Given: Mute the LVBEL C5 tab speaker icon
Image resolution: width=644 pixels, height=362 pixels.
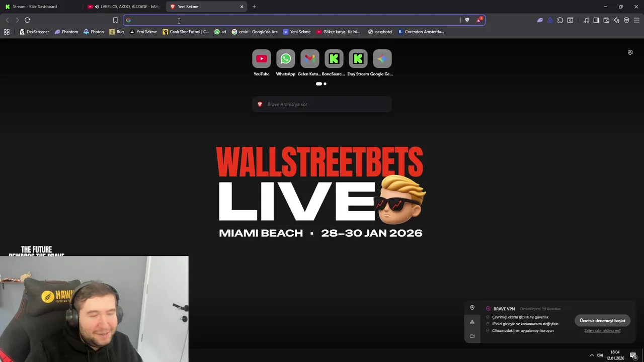Looking at the screenshot, I should click(x=97, y=7).
